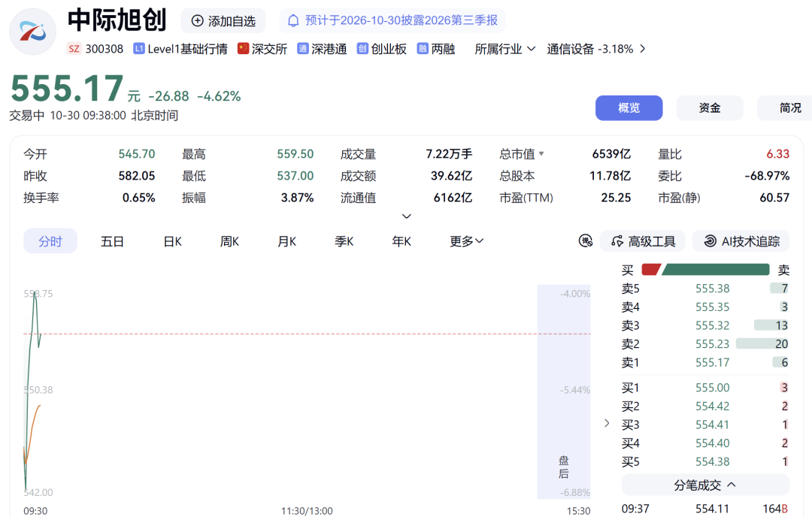Expand more quote data chevron below table
This screenshot has height=517, width=812.
(x=407, y=216)
